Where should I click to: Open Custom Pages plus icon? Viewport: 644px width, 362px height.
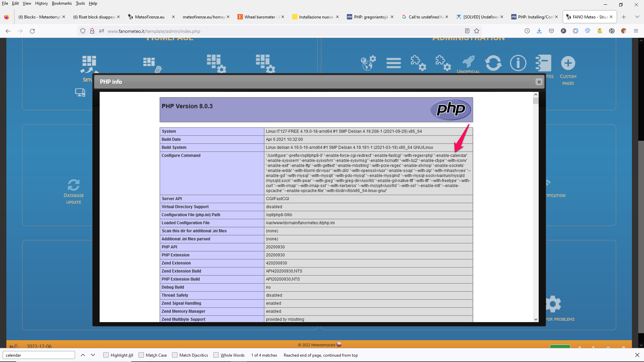click(x=568, y=63)
